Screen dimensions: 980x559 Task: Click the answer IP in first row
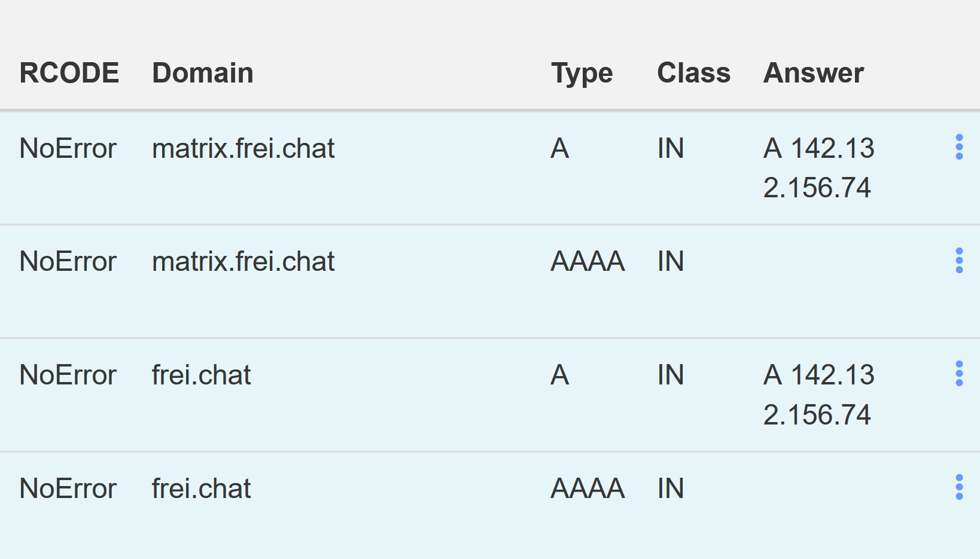point(818,168)
